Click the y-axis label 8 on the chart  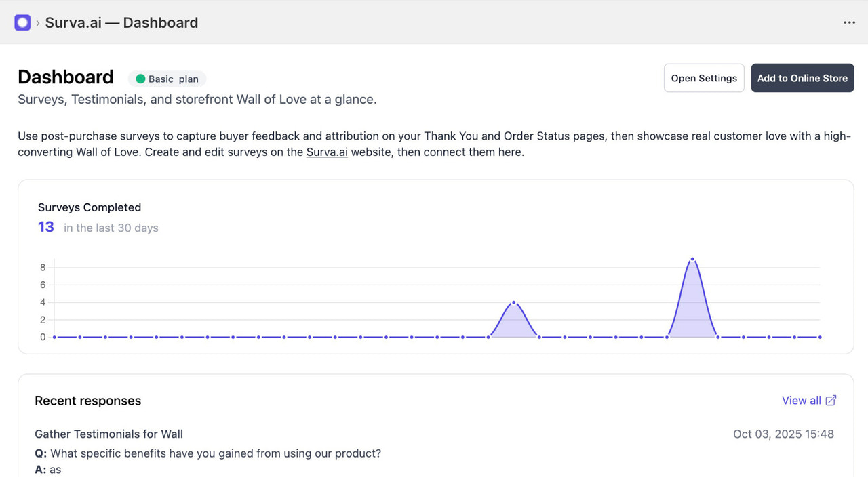(43, 268)
